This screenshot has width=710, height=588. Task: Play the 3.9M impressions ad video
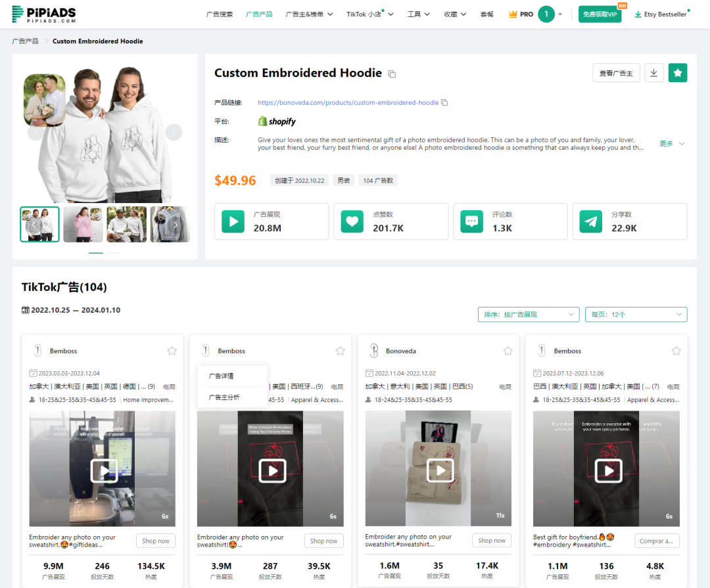272,471
